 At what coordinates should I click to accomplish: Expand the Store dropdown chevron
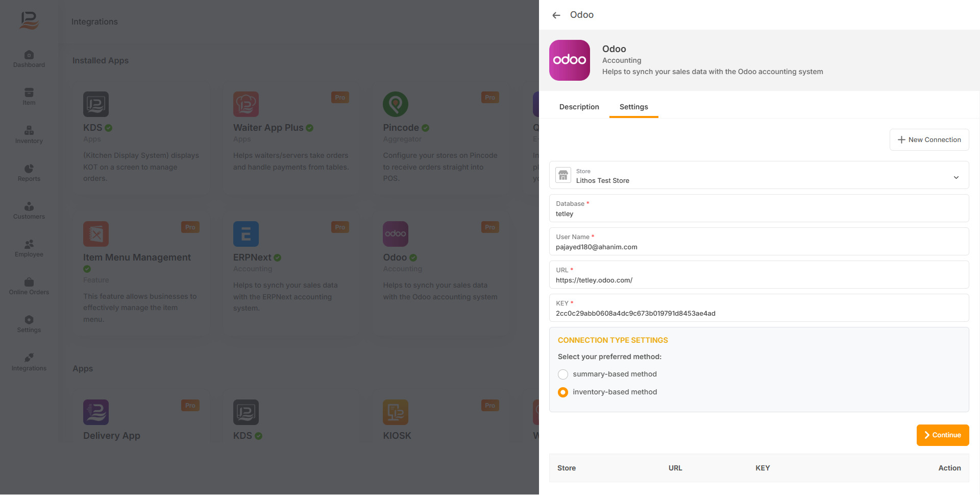(956, 177)
